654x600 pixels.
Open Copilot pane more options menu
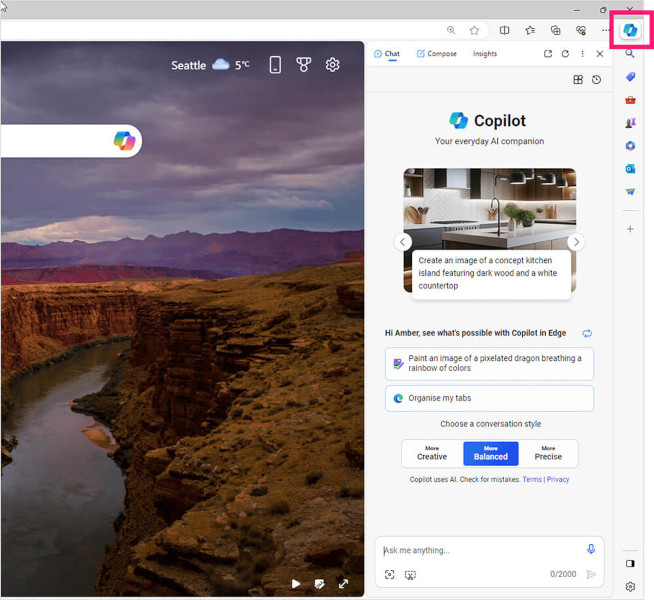(x=582, y=54)
